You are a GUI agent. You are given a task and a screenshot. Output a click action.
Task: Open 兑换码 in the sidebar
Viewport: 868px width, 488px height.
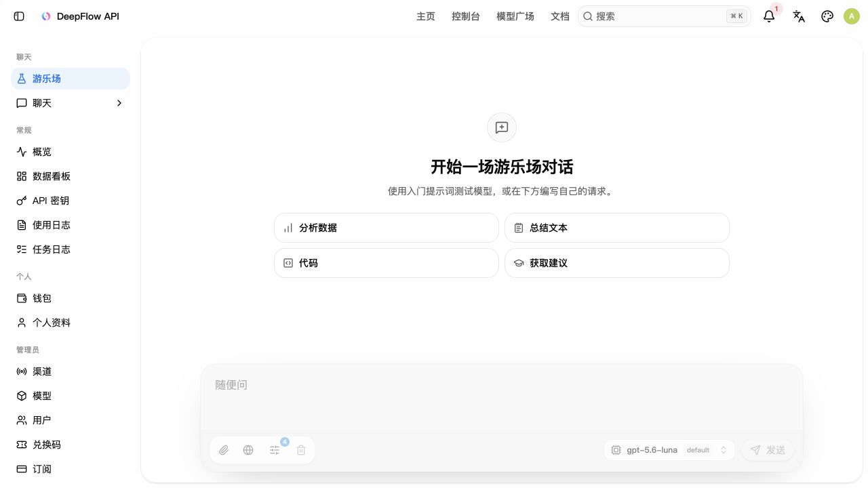coord(71,445)
